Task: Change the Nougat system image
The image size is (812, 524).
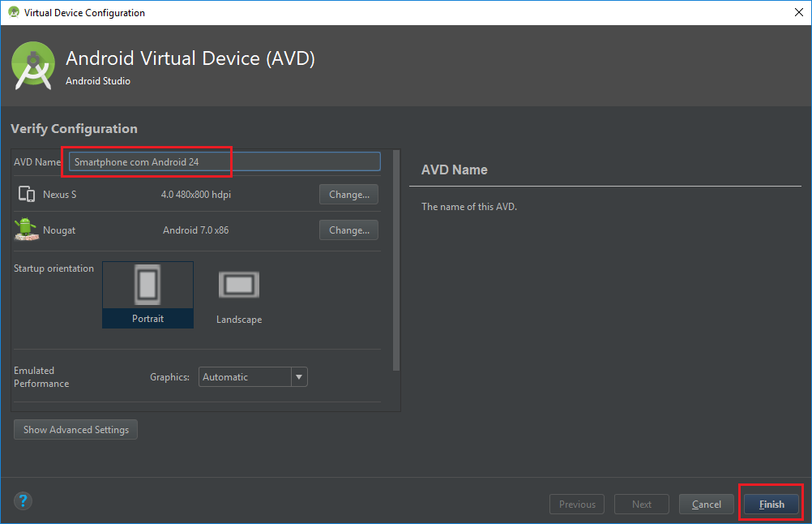Action: pos(348,230)
